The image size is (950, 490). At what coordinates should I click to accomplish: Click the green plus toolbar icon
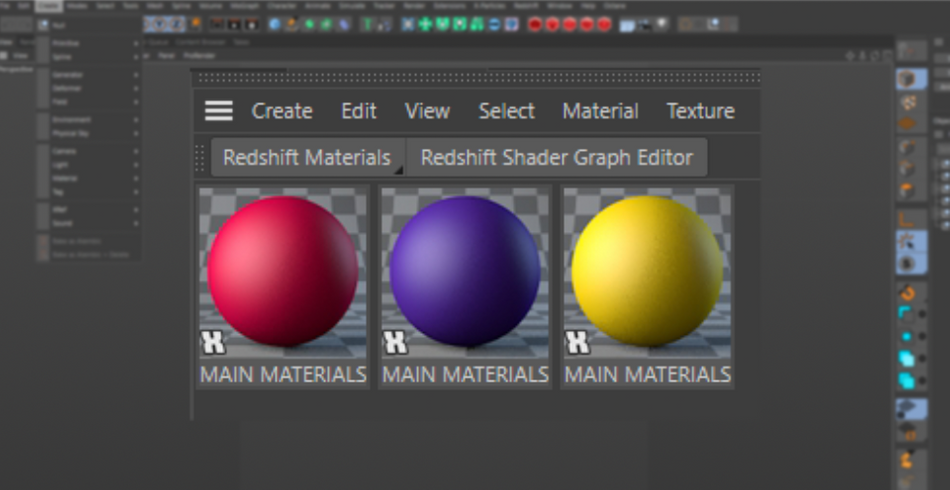425,24
